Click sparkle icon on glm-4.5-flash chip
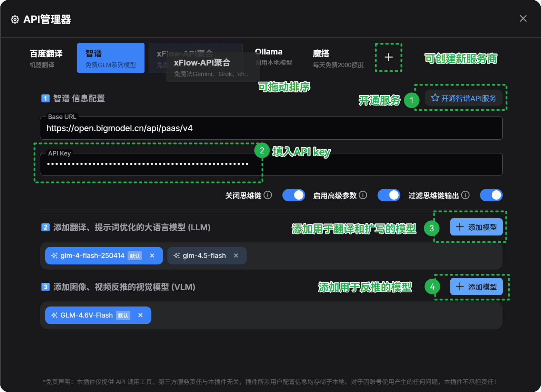 pyautogui.click(x=177, y=255)
